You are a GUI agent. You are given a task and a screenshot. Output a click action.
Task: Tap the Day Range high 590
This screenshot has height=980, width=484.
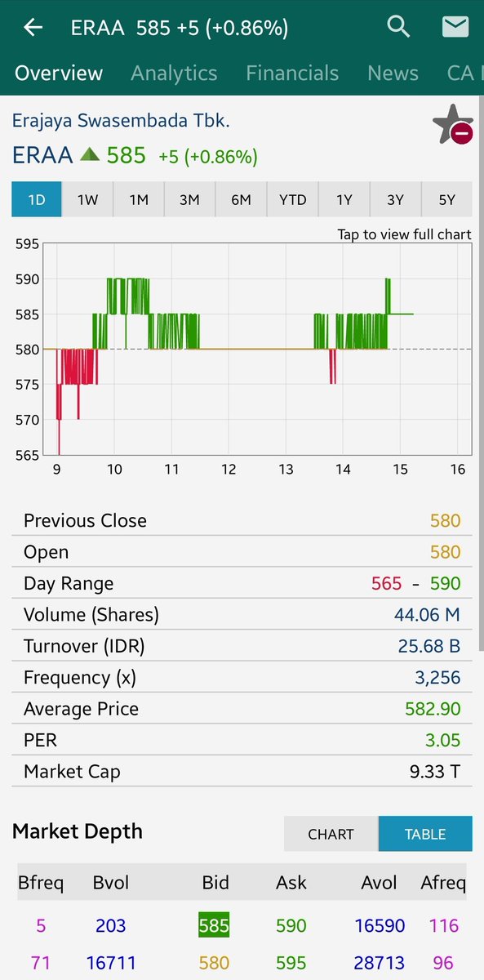point(446,583)
